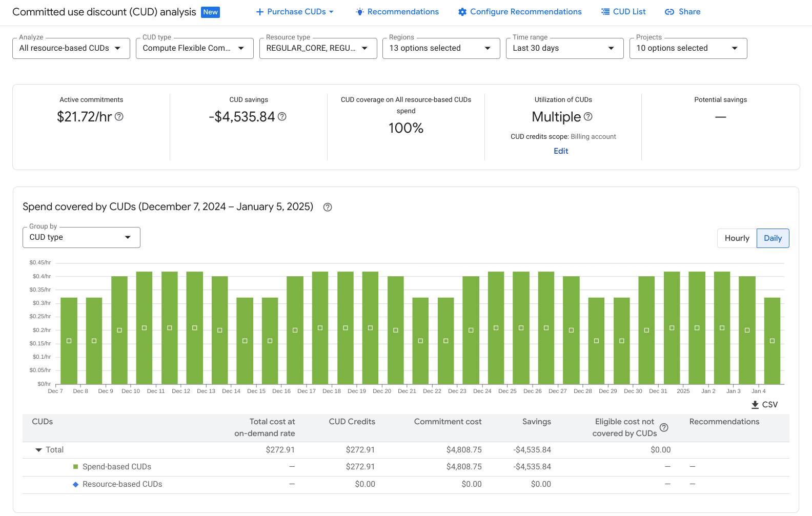
Task: Click the help icon beside Utilization Multiple
Action: coord(588,117)
